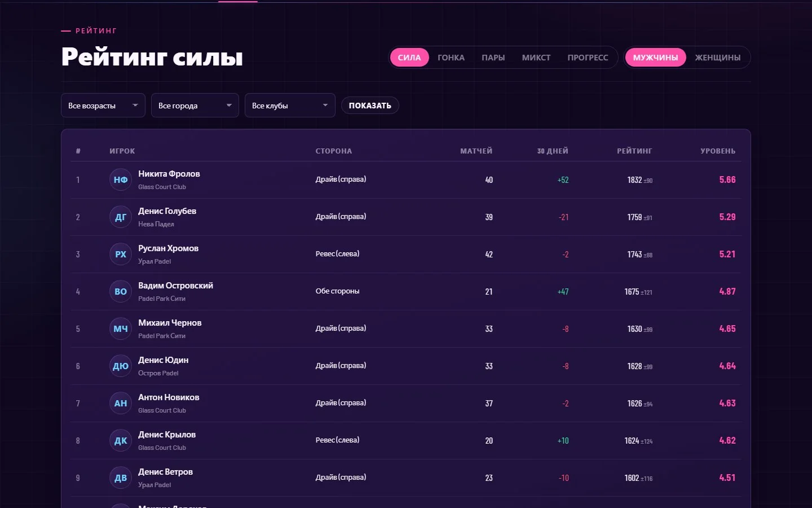This screenshot has height=508, width=812.
Task: Switch to the Пары tab
Action: (x=493, y=58)
